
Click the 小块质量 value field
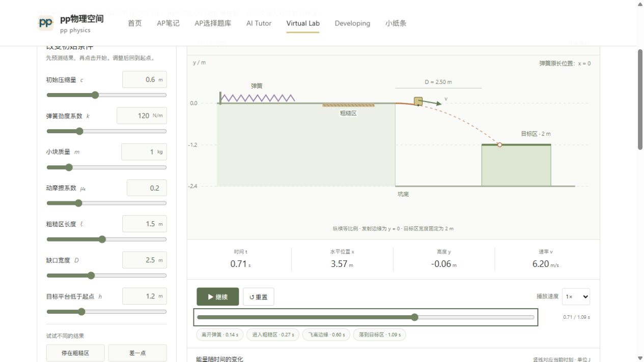[x=144, y=152]
